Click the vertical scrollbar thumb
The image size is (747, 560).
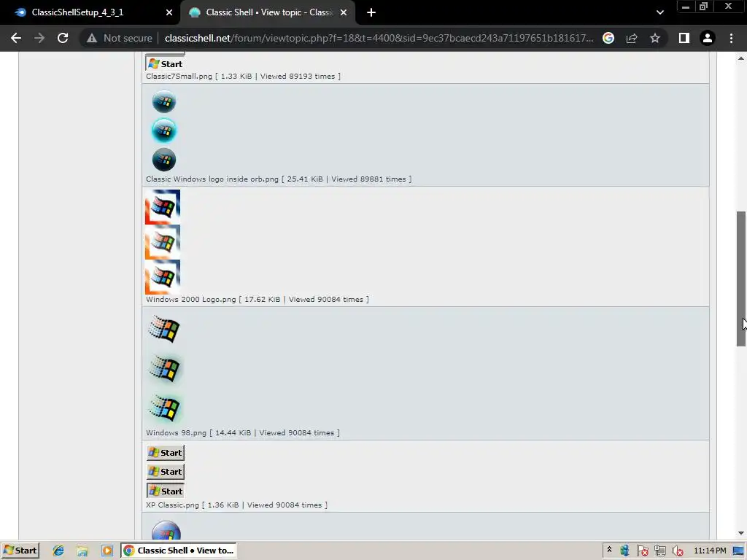pyautogui.click(x=741, y=279)
